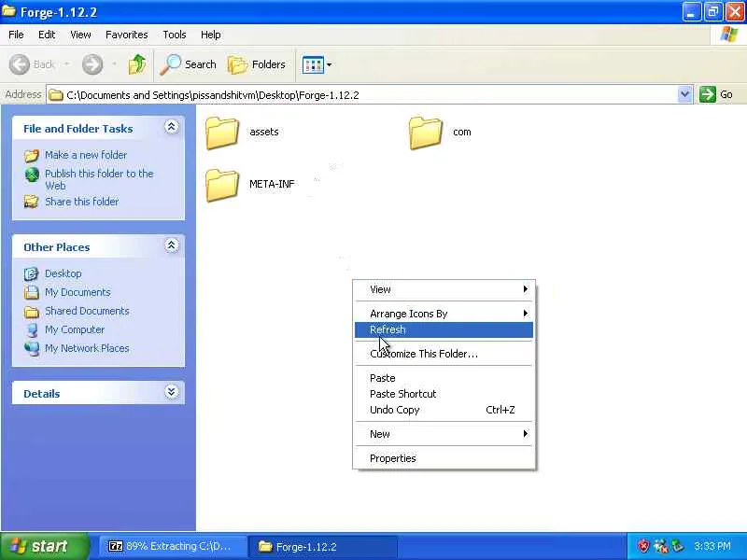This screenshot has height=560, width=747.
Task: Select the META-INF folder icon
Action: [x=222, y=185]
